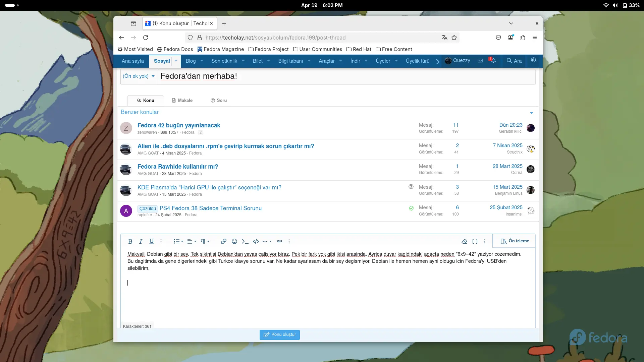644x362 pixels.
Task: Collapse the Benzer konular section
Action: coord(532,113)
